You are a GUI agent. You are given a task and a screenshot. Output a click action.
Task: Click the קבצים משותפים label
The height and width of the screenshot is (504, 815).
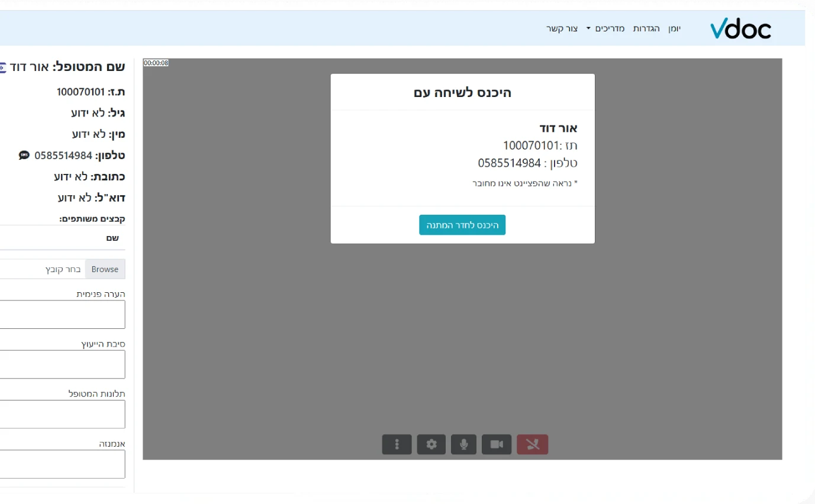coord(92,219)
